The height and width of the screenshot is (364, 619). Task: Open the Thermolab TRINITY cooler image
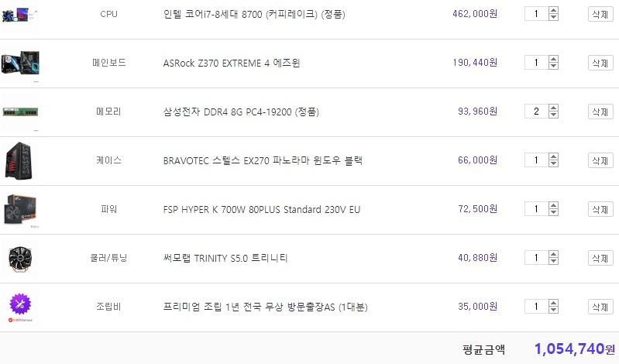click(20, 258)
